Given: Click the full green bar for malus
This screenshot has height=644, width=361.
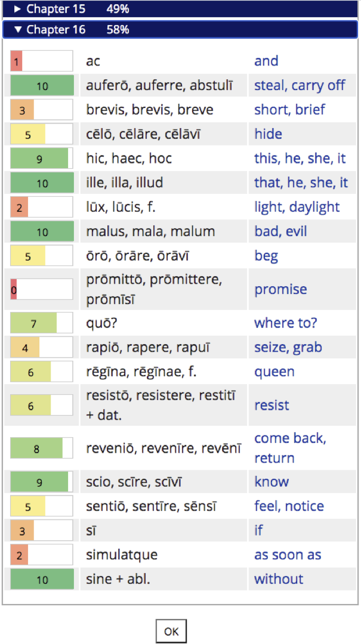Looking at the screenshot, I should coord(42,231).
